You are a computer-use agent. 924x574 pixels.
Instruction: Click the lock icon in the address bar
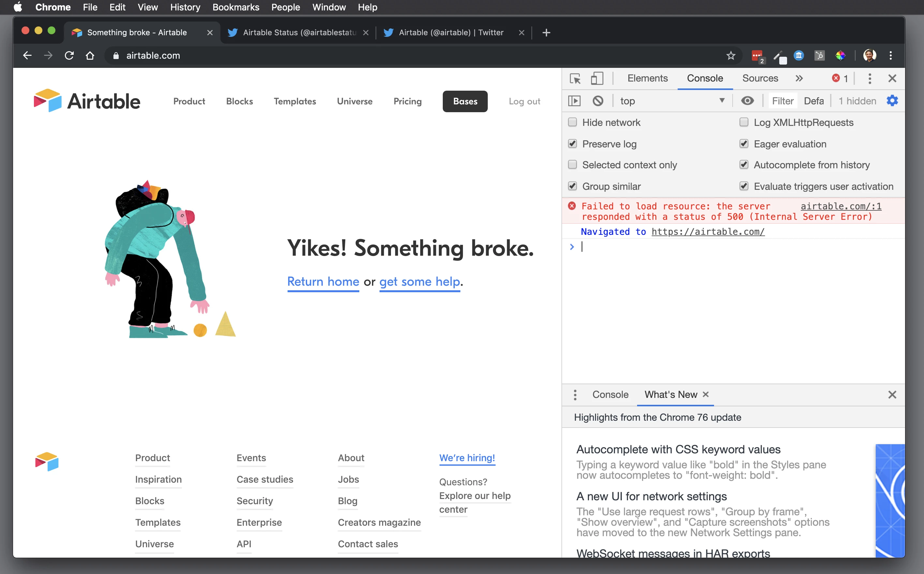pyautogui.click(x=116, y=56)
